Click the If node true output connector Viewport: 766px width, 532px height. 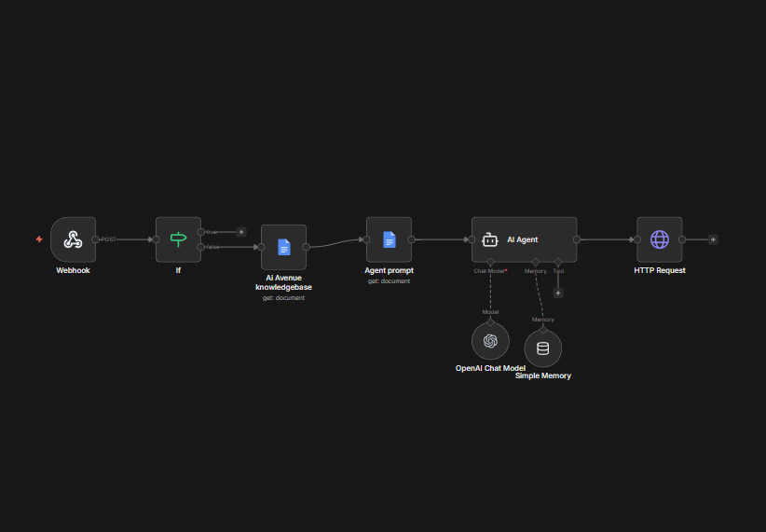200,232
